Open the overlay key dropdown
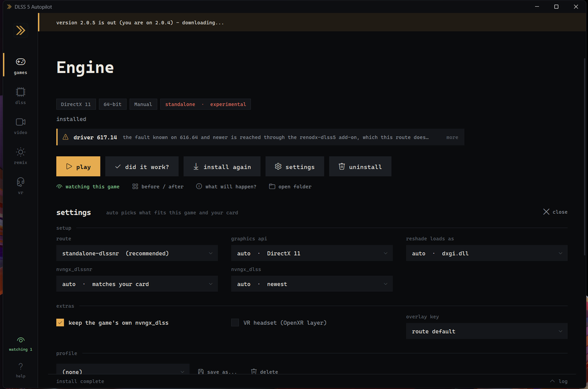Image resolution: width=588 pixels, height=389 pixels. pos(486,331)
